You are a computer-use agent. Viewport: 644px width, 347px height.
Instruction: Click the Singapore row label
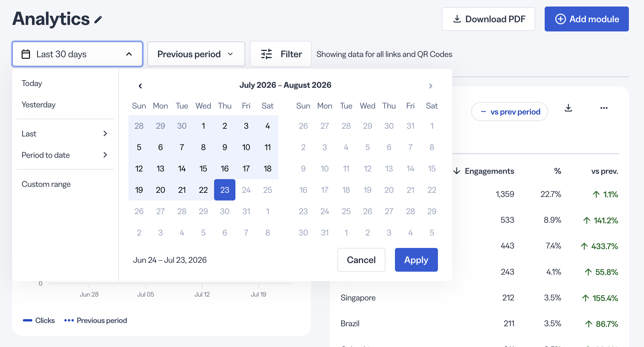pos(358,298)
